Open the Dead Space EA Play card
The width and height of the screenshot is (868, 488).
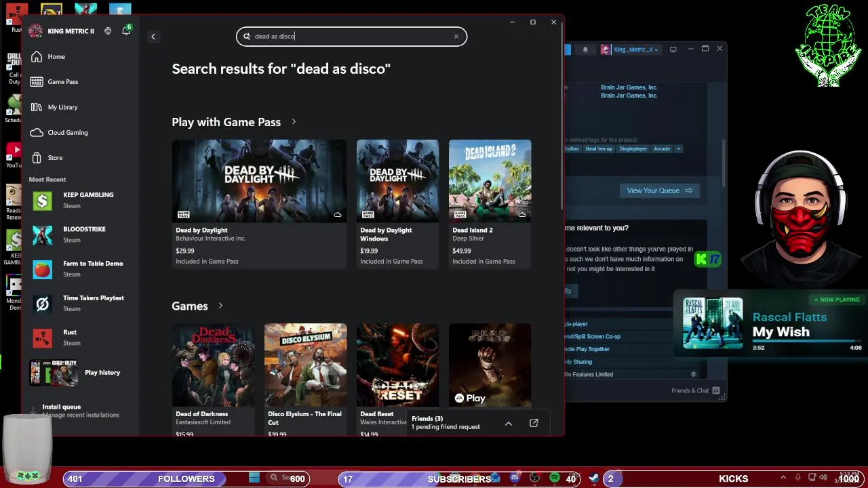pos(490,365)
